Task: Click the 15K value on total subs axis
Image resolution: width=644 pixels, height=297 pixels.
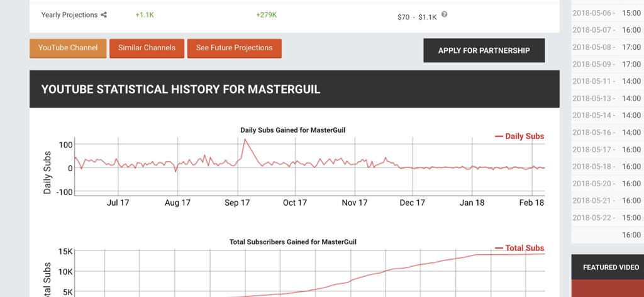Action: pyautogui.click(x=65, y=252)
